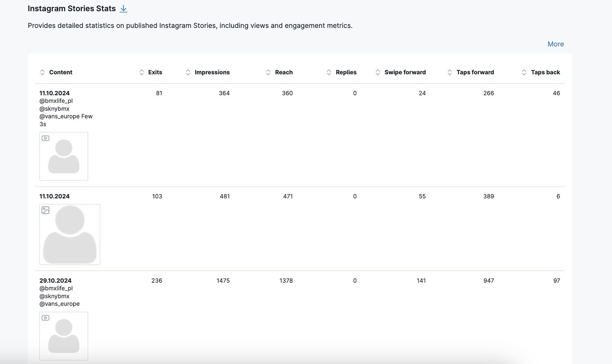Select Exits value 236
This screenshot has height=364, width=612.
point(157,281)
